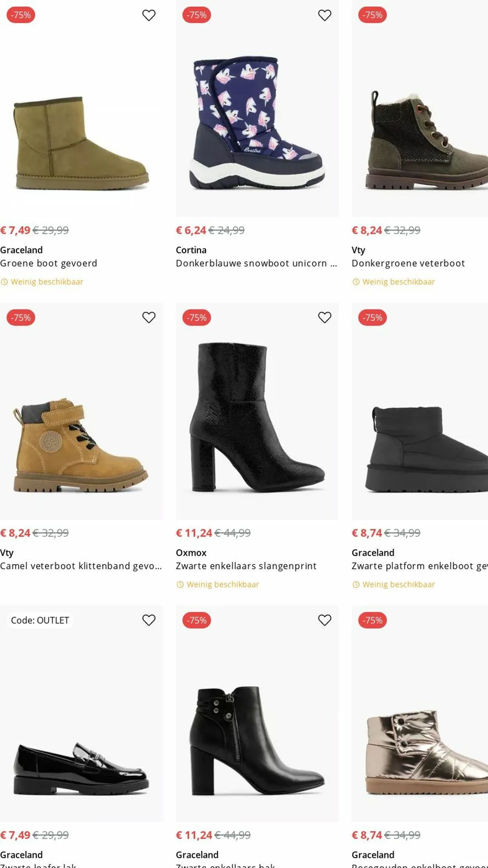Open the black snakeprint heeled boot photo
This screenshot has height=868, width=488.
point(257,418)
